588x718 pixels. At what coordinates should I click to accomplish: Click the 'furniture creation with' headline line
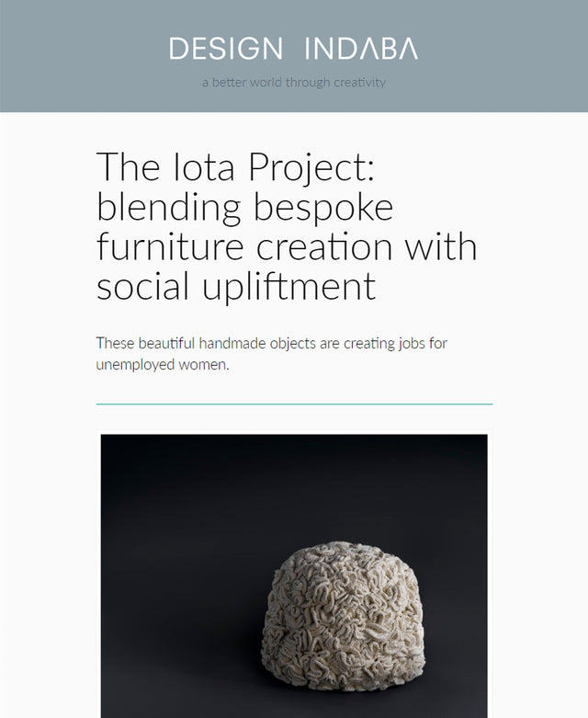pyautogui.click(x=286, y=246)
